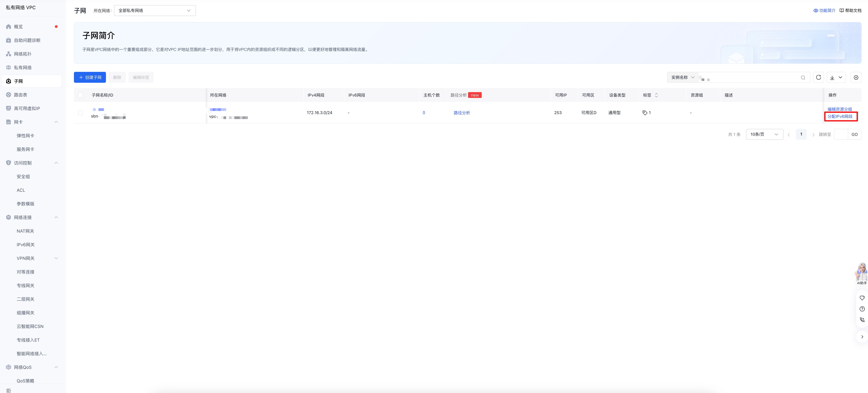Image resolution: width=868 pixels, height=393 pixels.
Task: Sort by 标签 column arrows
Action: point(656,95)
